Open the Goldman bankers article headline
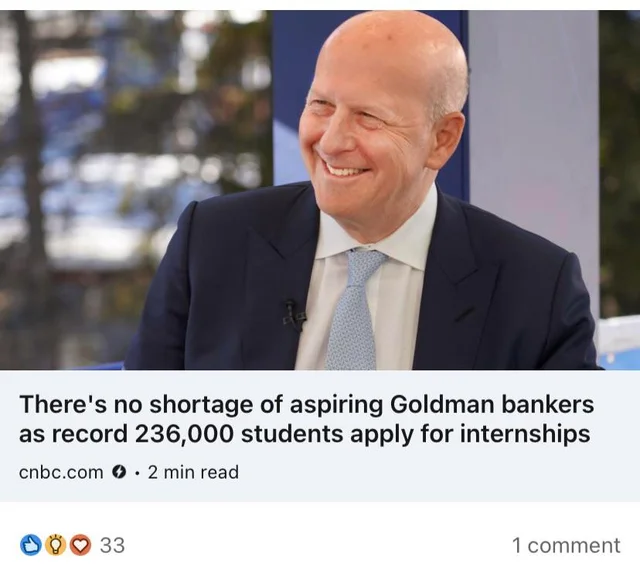The image size is (640, 573). coord(305,419)
